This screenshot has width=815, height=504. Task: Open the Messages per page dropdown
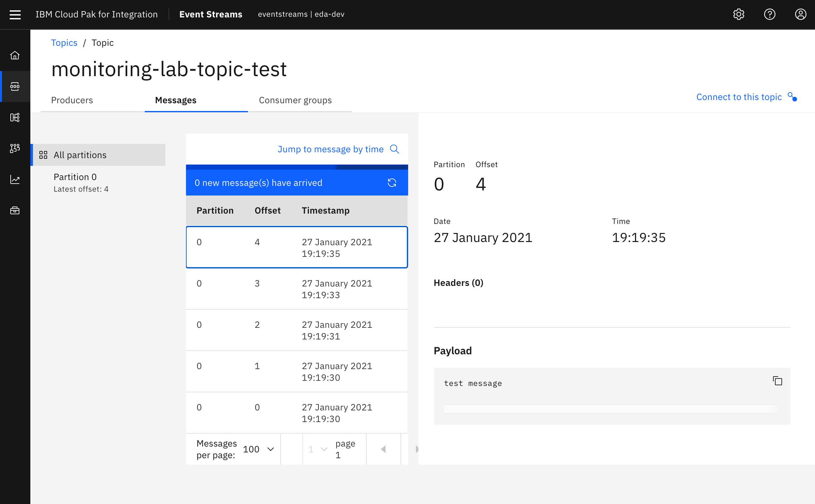click(x=259, y=449)
